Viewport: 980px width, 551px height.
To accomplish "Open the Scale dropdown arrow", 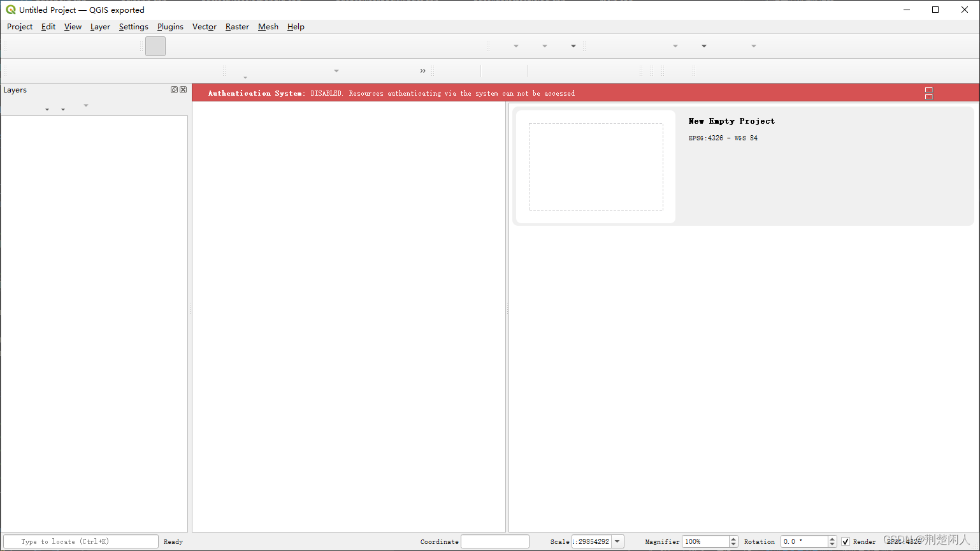I will [x=617, y=541].
